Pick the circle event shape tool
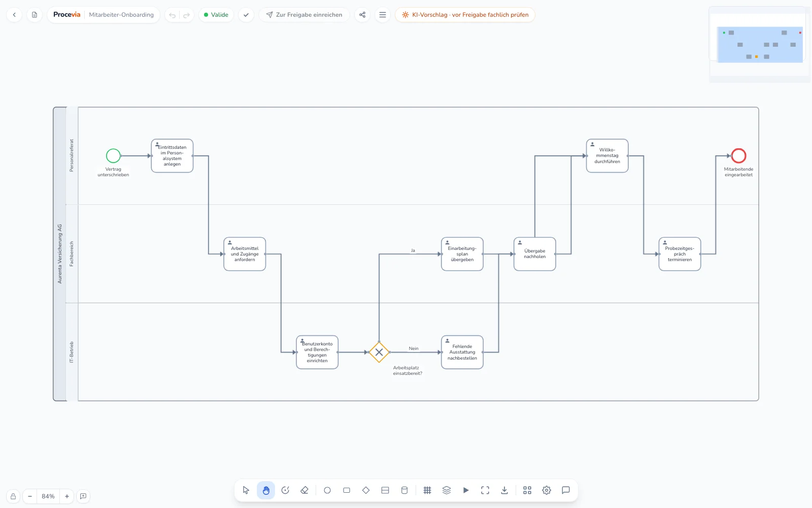812x508 pixels. coord(327,490)
